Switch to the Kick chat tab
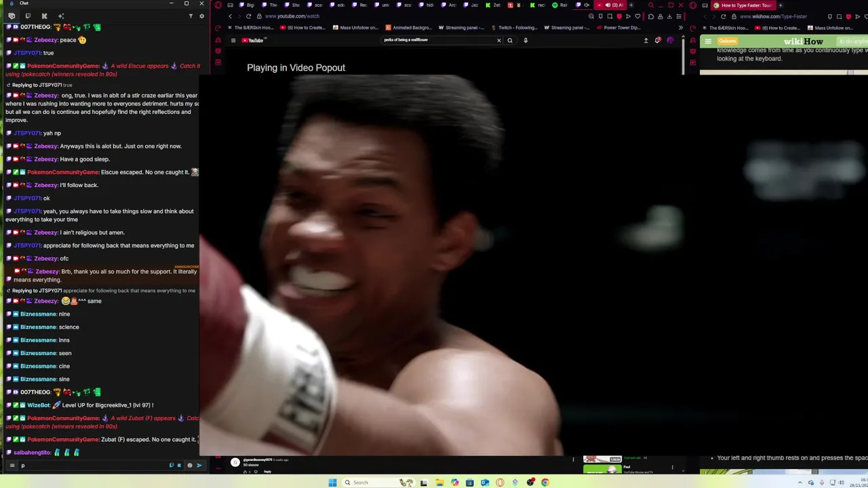868x488 pixels. (x=44, y=16)
